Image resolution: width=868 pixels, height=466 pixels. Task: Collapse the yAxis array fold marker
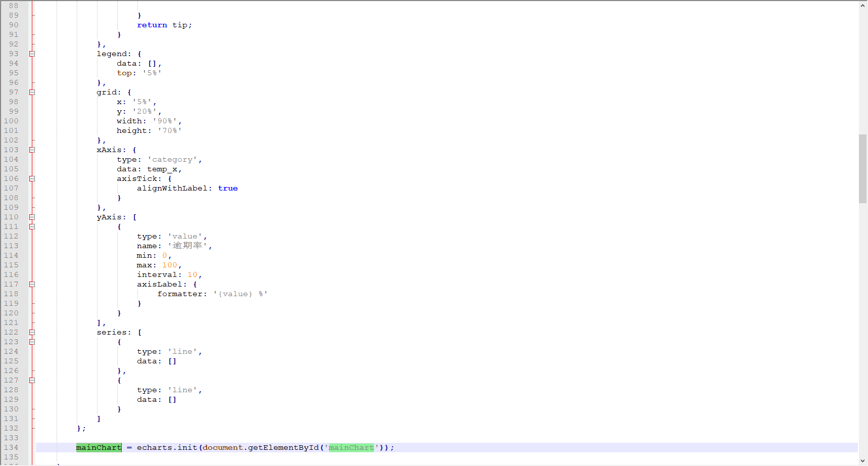[x=32, y=217]
